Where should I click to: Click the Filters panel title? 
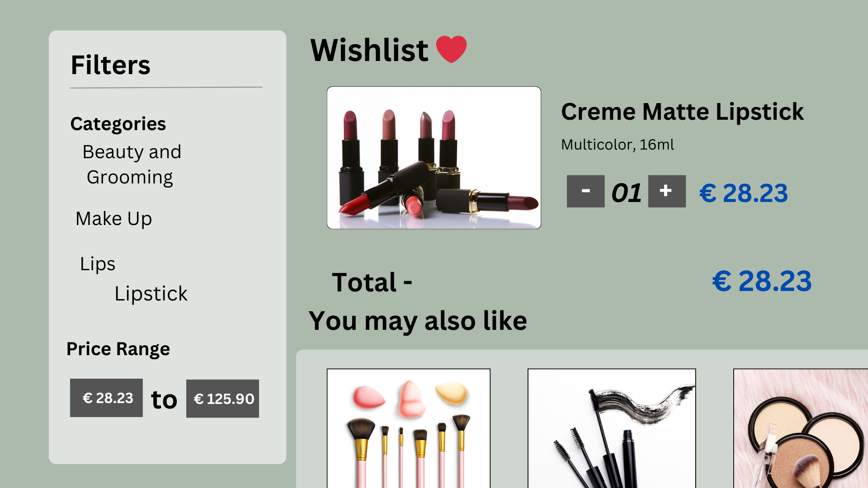110,65
